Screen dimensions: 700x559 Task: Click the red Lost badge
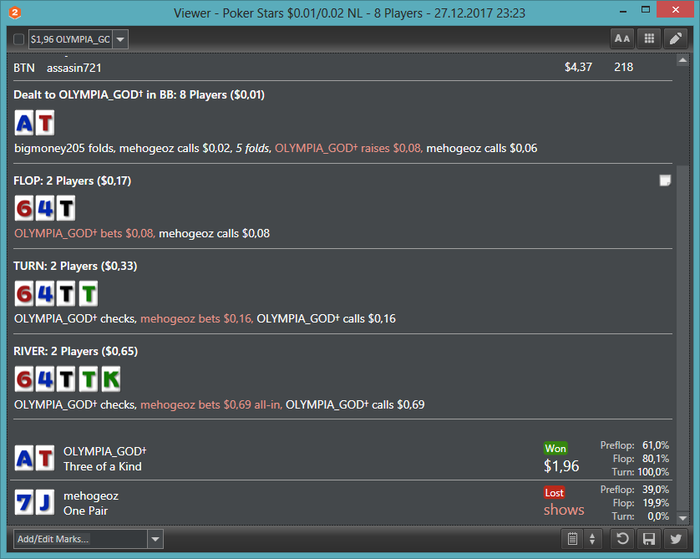pyautogui.click(x=554, y=492)
